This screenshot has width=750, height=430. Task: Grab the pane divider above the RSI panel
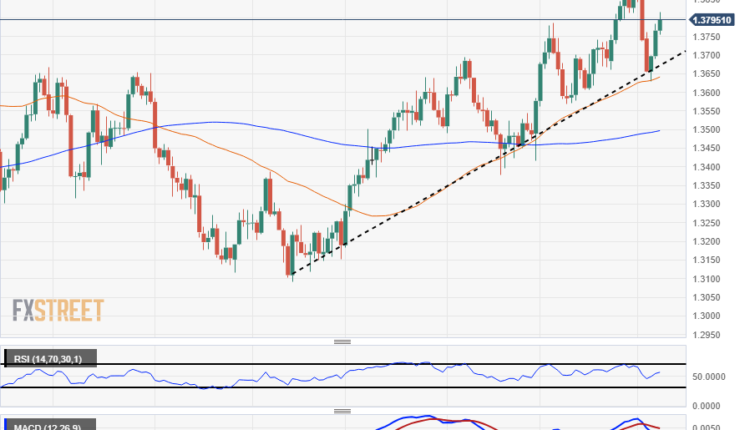[x=343, y=342]
